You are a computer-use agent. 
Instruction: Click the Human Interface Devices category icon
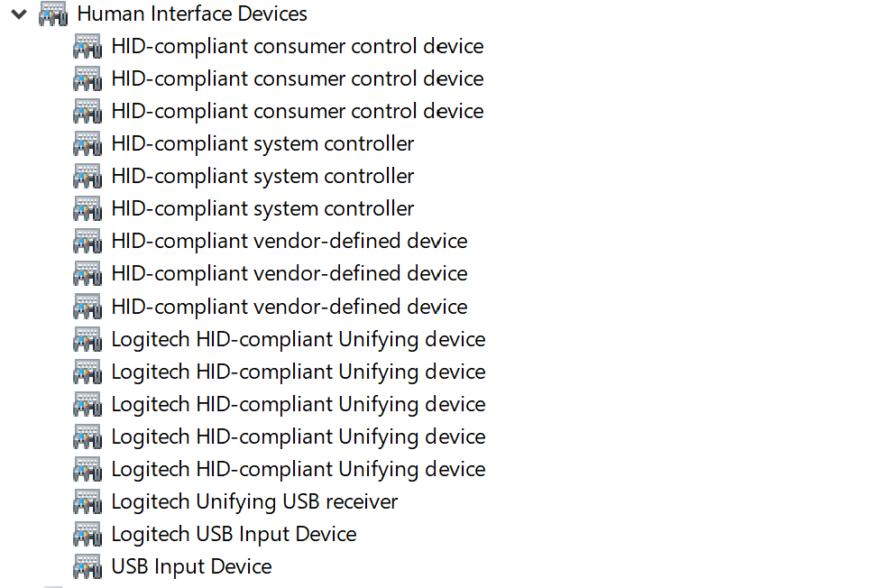tap(53, 14)
